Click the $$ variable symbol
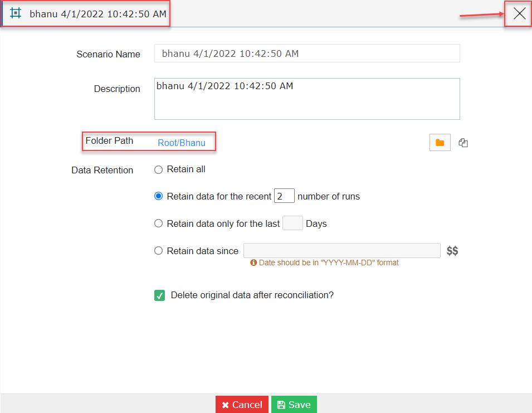This screenshot has height=413, width=532. pos(452,251)
